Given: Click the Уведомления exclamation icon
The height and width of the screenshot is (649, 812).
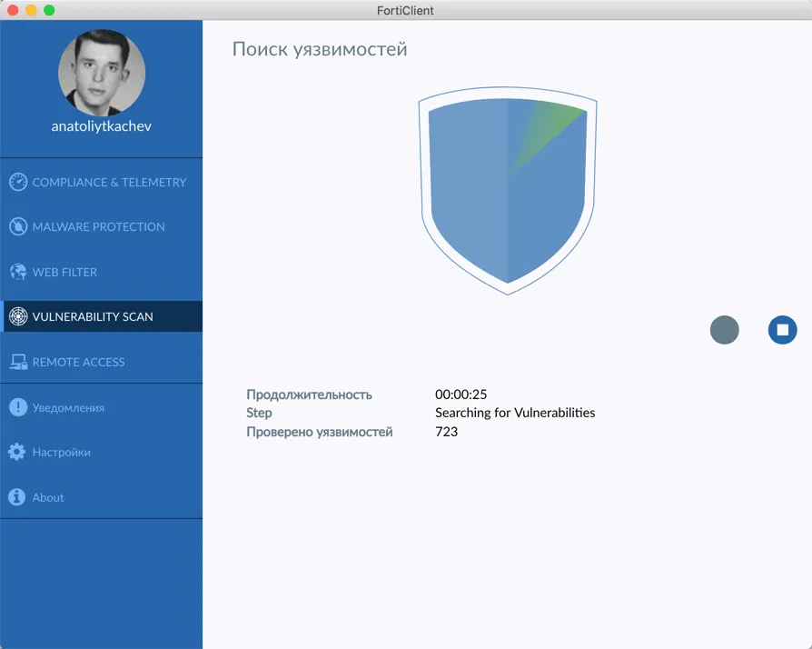Looking at the screenshot, I should pos(18,407).
